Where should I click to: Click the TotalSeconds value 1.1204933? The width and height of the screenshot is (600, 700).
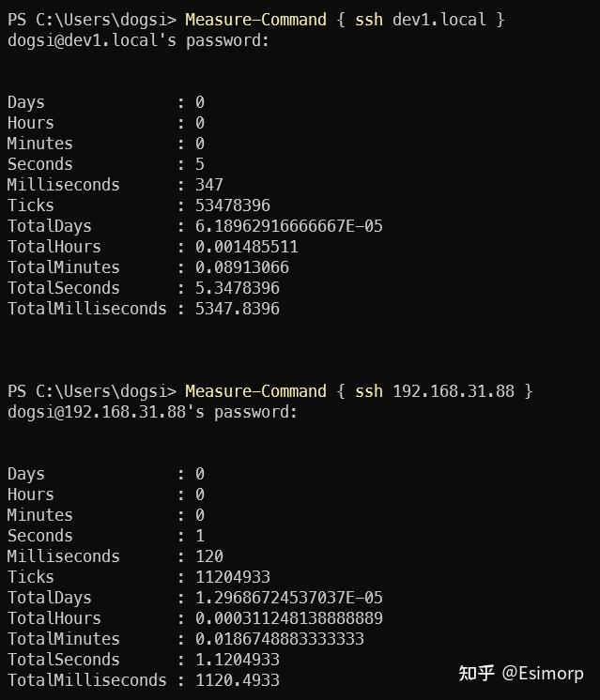tap(238, 660)
